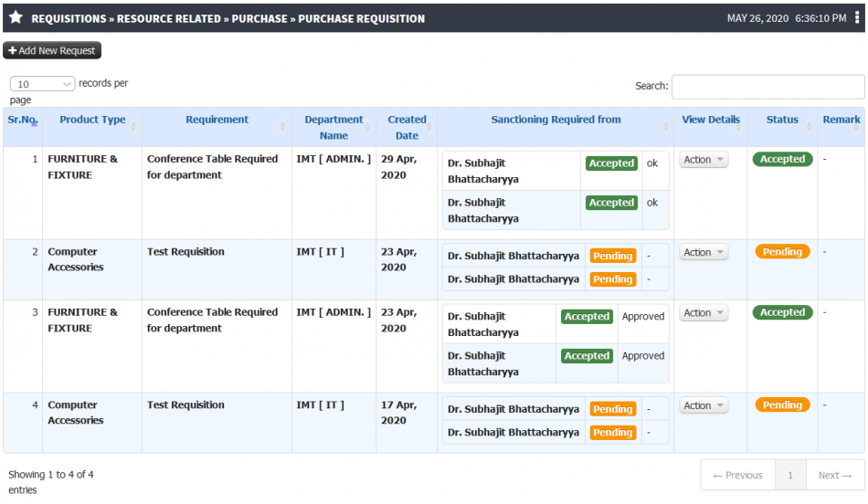Sort by Sr.No. column header

pos(23,127)
